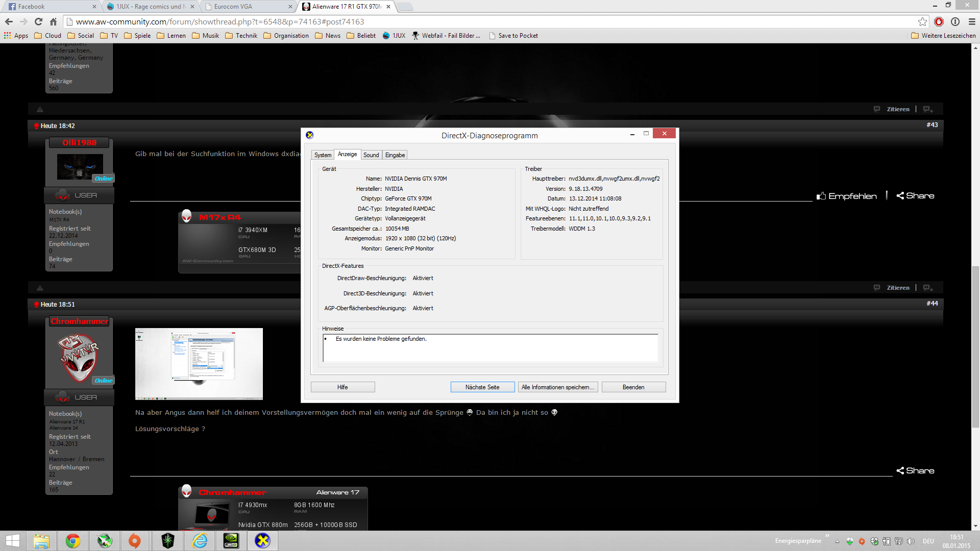Screen dimensions: 980x551
Task: Click the address bar URL field
Action: (490, 21)
